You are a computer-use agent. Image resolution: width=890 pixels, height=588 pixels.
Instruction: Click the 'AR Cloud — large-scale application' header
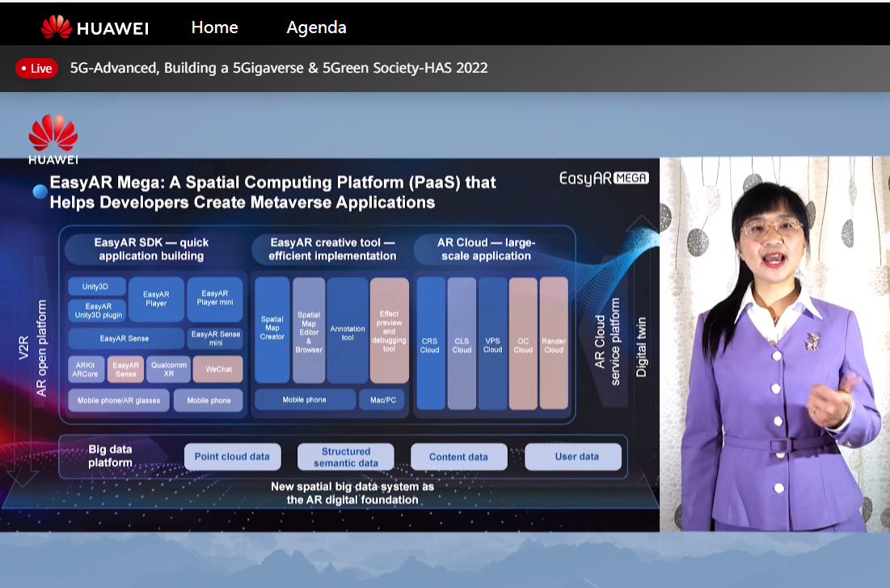click(x=487, y=249)
